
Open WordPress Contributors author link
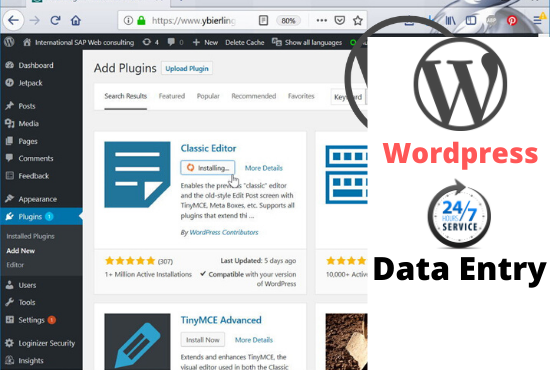point(224,232)
